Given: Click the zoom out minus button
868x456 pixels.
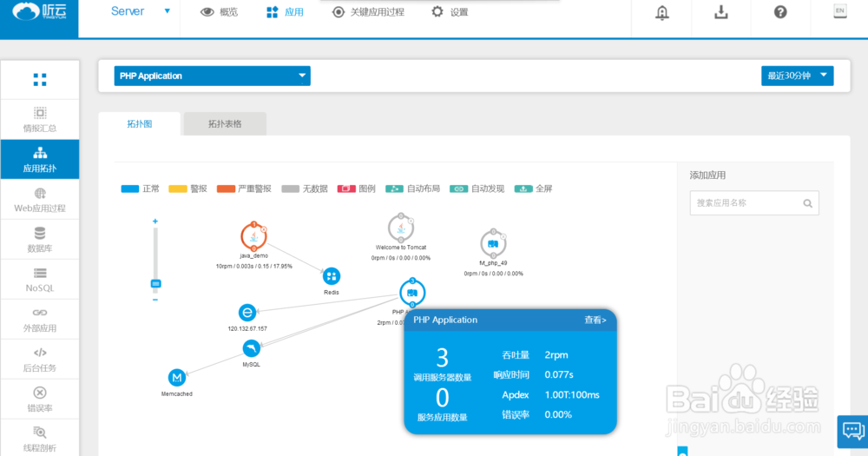Looking at the screenshot, I should 155,300.
